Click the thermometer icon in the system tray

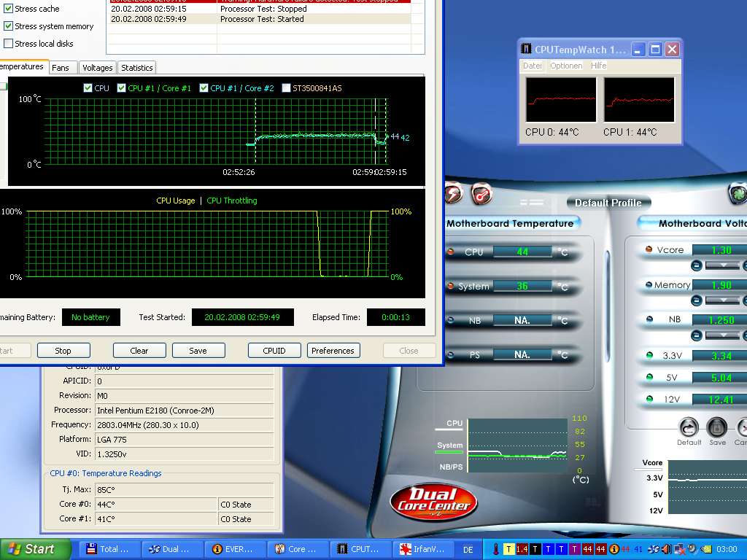click(x=495, y=549)
